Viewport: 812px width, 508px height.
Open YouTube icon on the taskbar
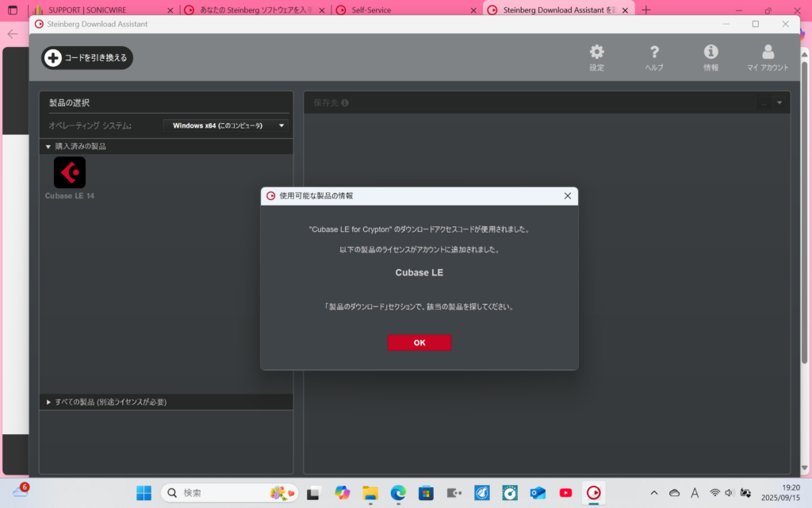point(565,493)
